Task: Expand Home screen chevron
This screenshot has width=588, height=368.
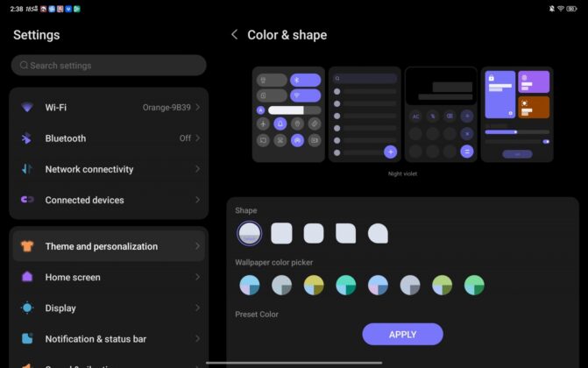Action: [x=198, y=277]
